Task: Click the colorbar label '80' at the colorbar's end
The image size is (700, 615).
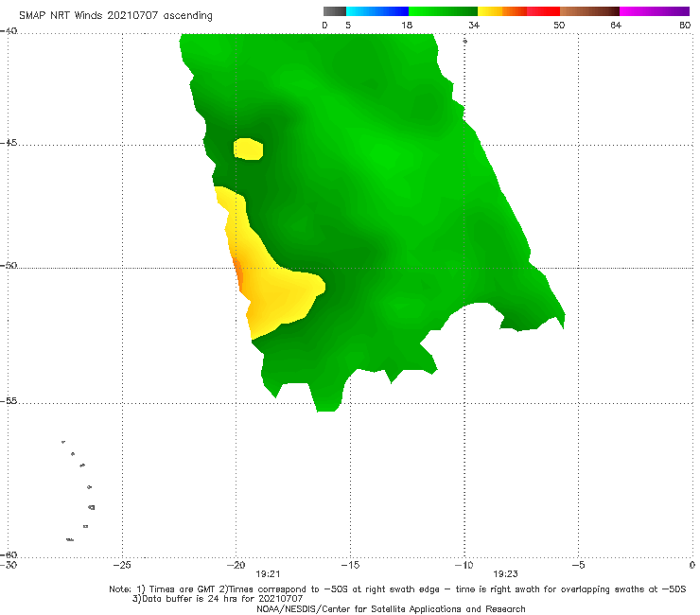Action: [685, 25]
